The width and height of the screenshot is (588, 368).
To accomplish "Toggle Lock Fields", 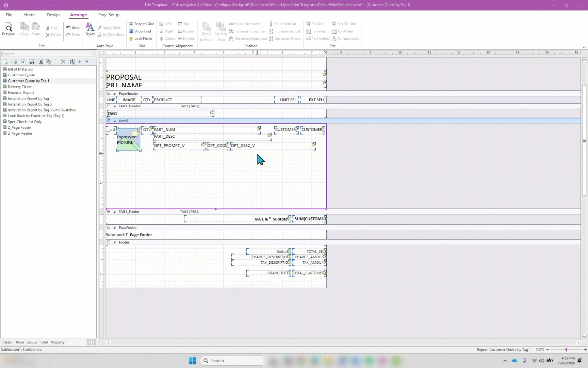I will tap(141, 39).
